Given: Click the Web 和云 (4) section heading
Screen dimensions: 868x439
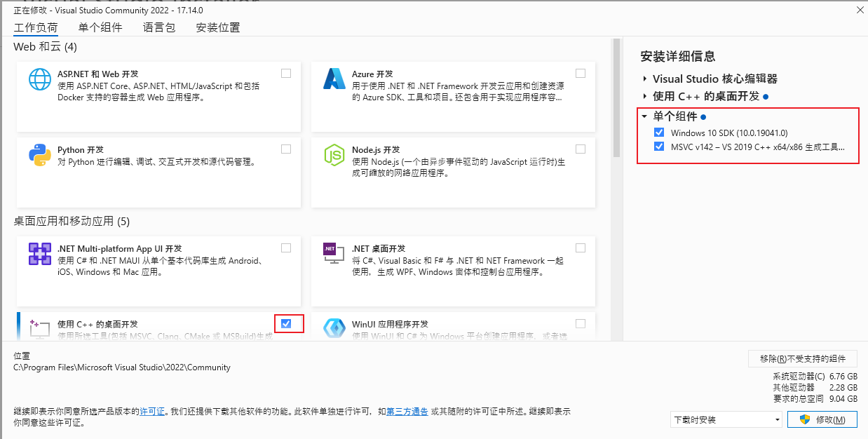Looking at the screenshot, I should point(46,47).
